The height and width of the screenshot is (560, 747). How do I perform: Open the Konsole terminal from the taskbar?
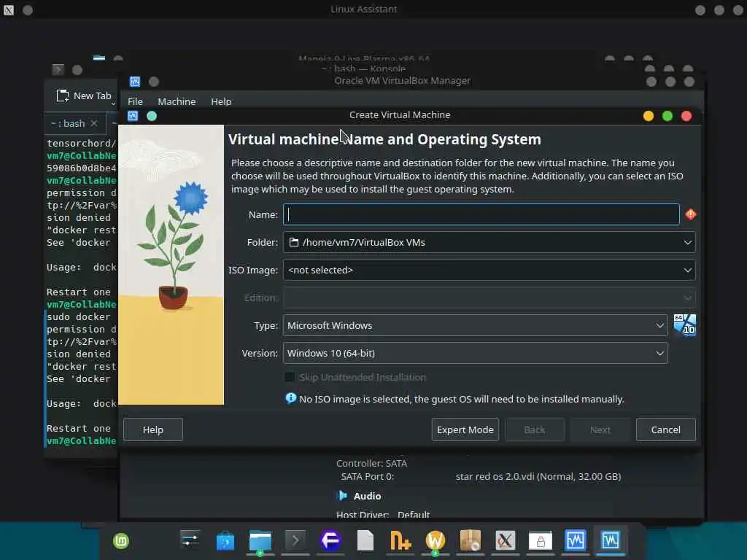tap(295, 540)
